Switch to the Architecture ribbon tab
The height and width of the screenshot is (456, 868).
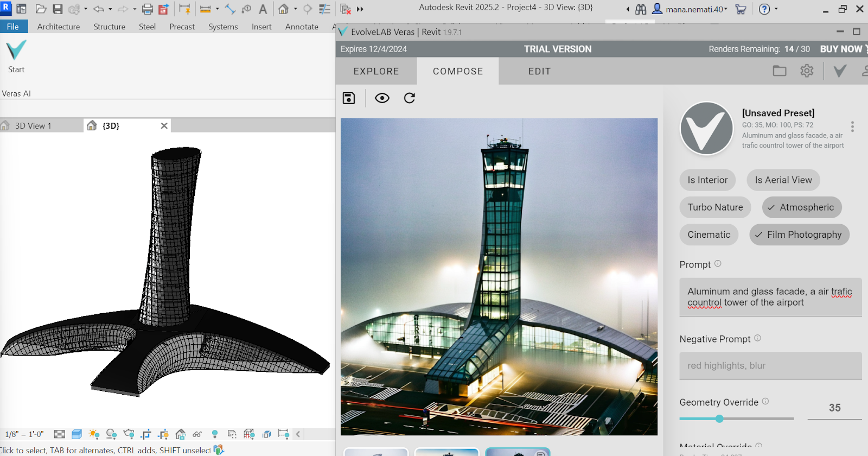(59, 27)
